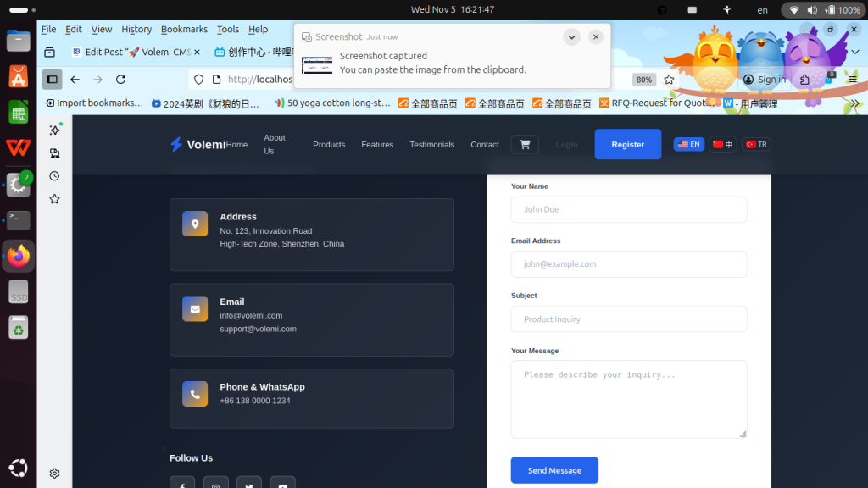
Task: Open the sidebar History clock icon
Action: (54, 176)
